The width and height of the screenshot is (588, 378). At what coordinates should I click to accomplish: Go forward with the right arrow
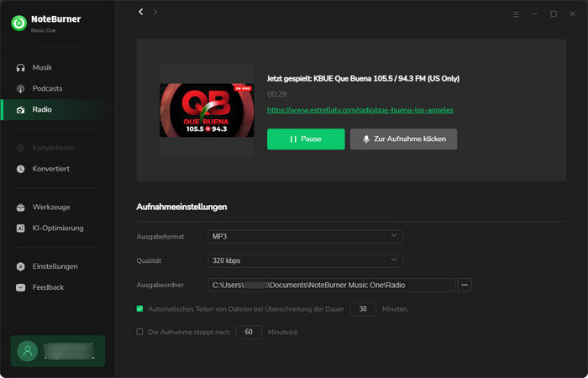155,12
